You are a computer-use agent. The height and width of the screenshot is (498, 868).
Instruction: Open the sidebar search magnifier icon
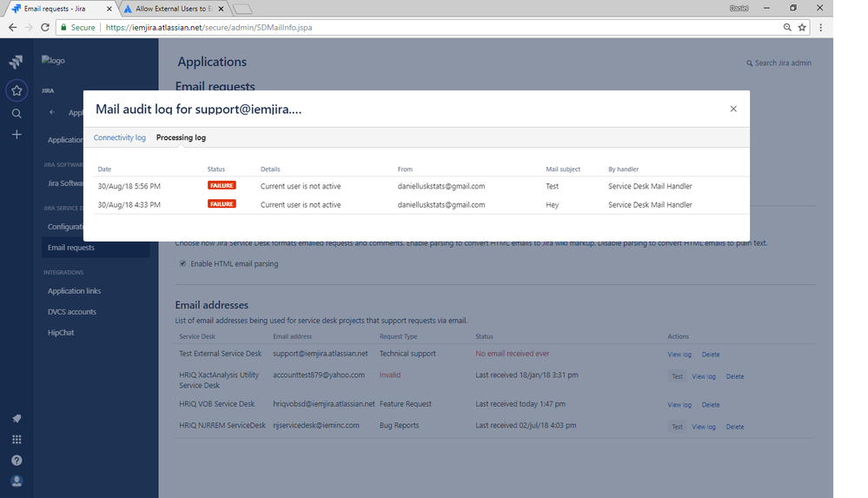17,114
